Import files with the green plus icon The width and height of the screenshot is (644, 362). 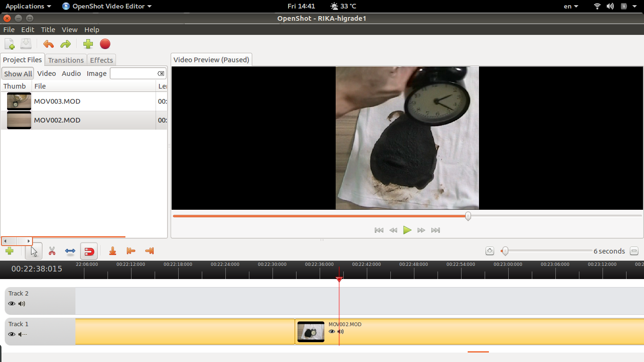(88, 44)
